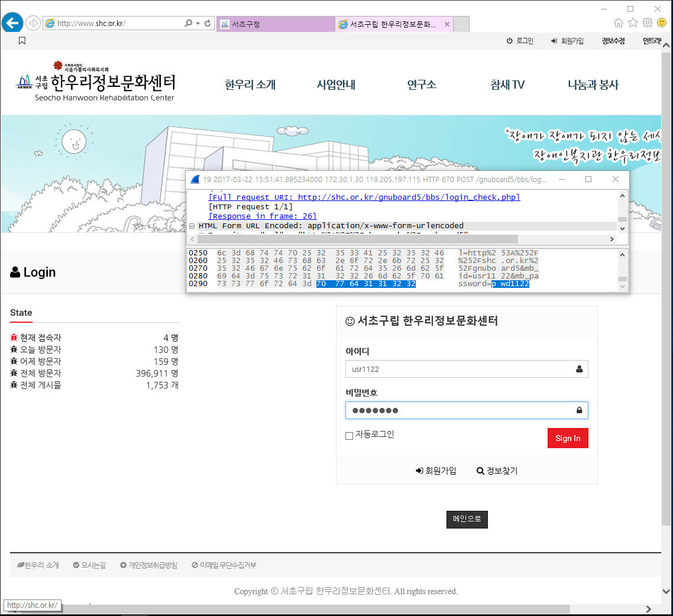Click the 비밀번호 password field
The height and width of the screenshot is (616, 673).
(467, 410)
